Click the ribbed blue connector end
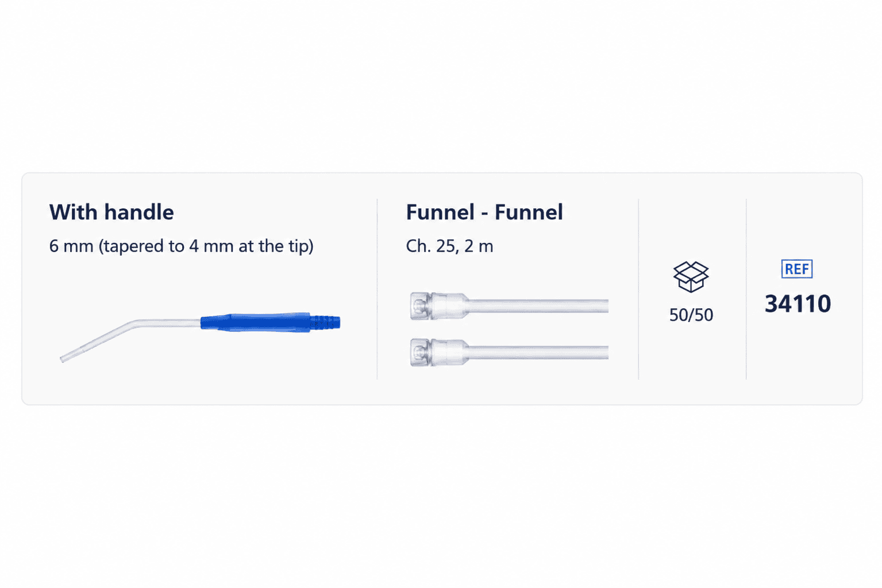Viewport: 882px width, 588px height. [325, 323]
